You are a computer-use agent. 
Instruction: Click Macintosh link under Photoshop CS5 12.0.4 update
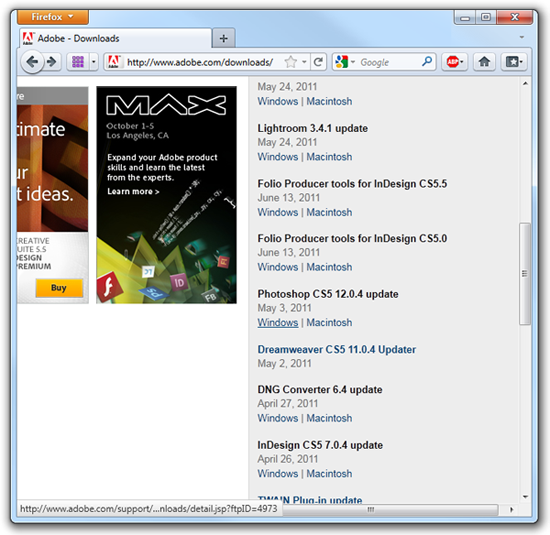329,322
